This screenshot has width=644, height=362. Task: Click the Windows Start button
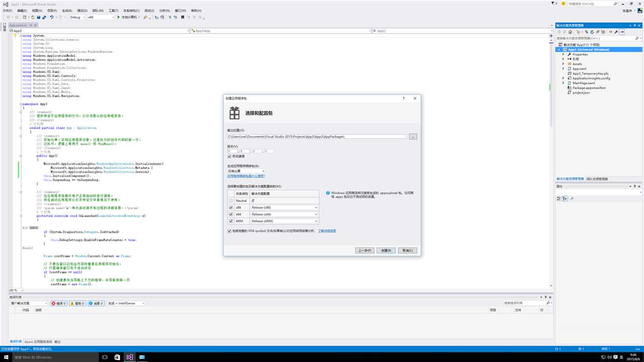pos(5,357)
